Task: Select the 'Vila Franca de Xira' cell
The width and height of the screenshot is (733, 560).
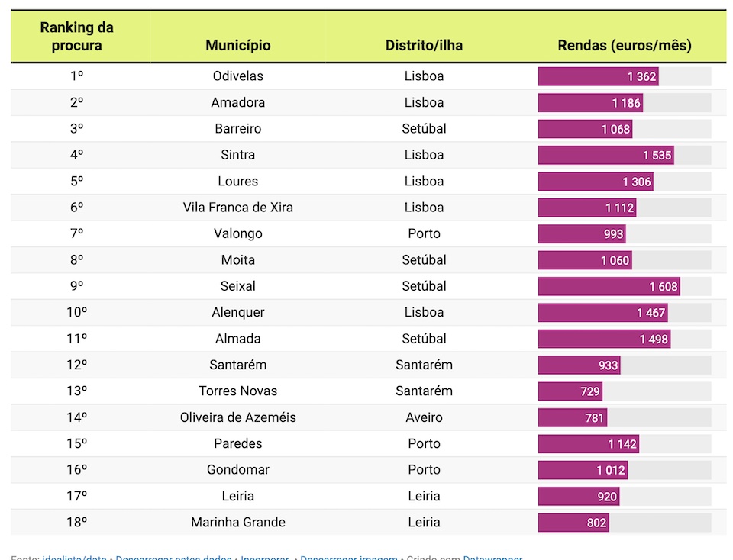Action: 237,208
